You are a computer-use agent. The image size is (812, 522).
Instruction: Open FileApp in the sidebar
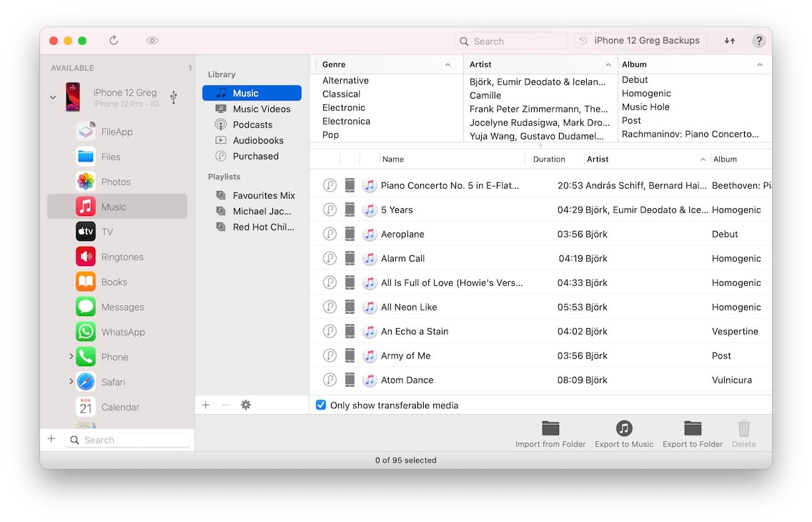(117, 132)
